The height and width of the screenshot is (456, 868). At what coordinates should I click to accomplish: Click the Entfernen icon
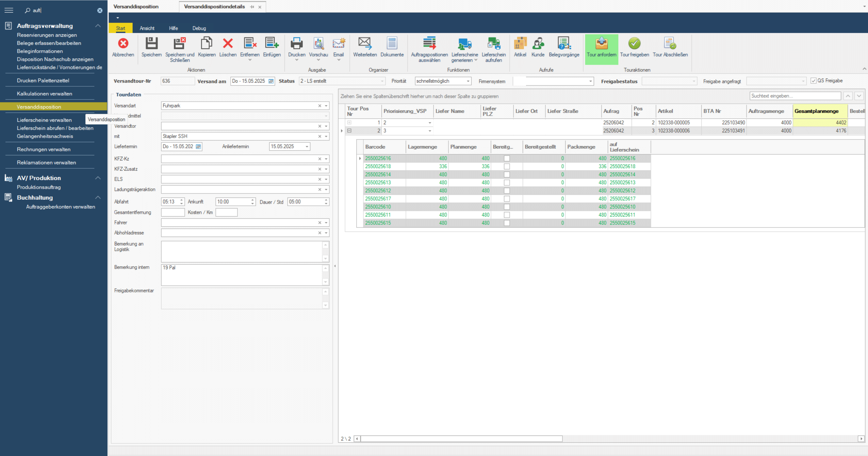(x=250, y=44)
